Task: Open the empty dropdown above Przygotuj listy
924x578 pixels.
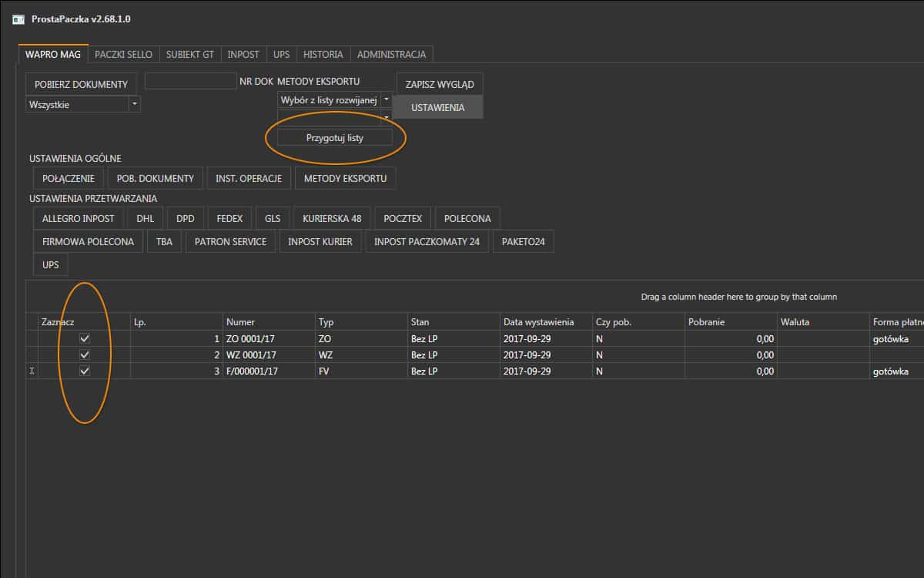Action: coord(387,117)
